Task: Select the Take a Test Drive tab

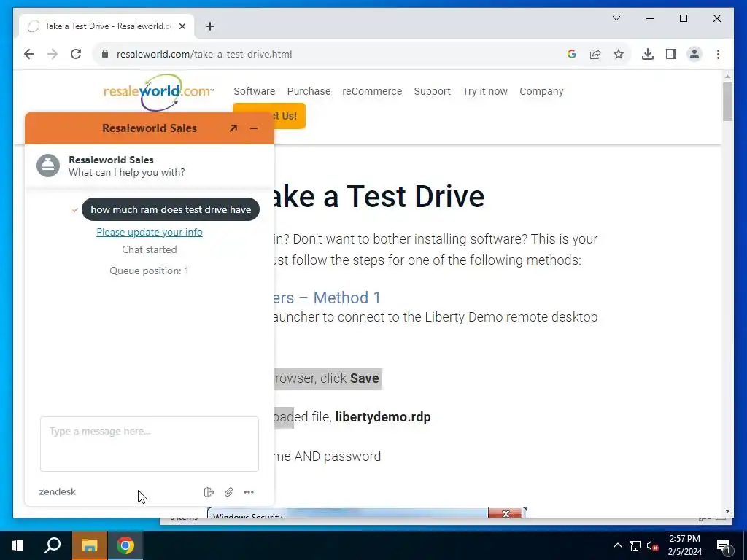Action: [107, 26]
